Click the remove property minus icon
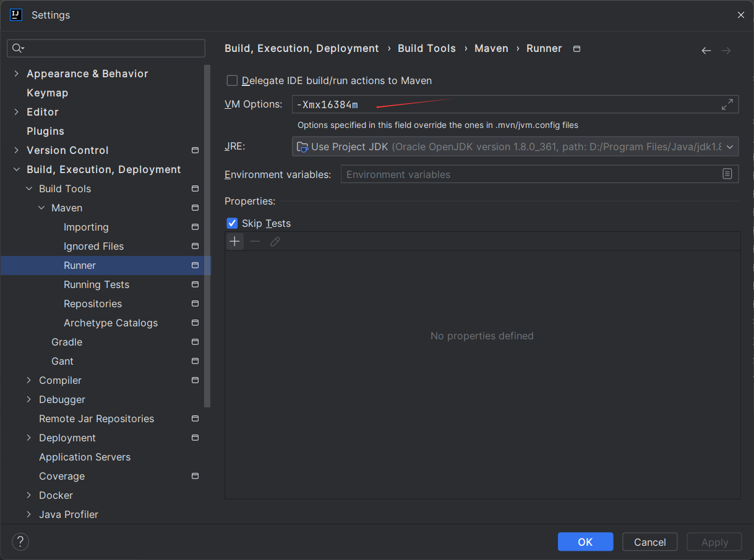Screen dimensions: 754x560 pyautogui.click(x=255, y=241)
